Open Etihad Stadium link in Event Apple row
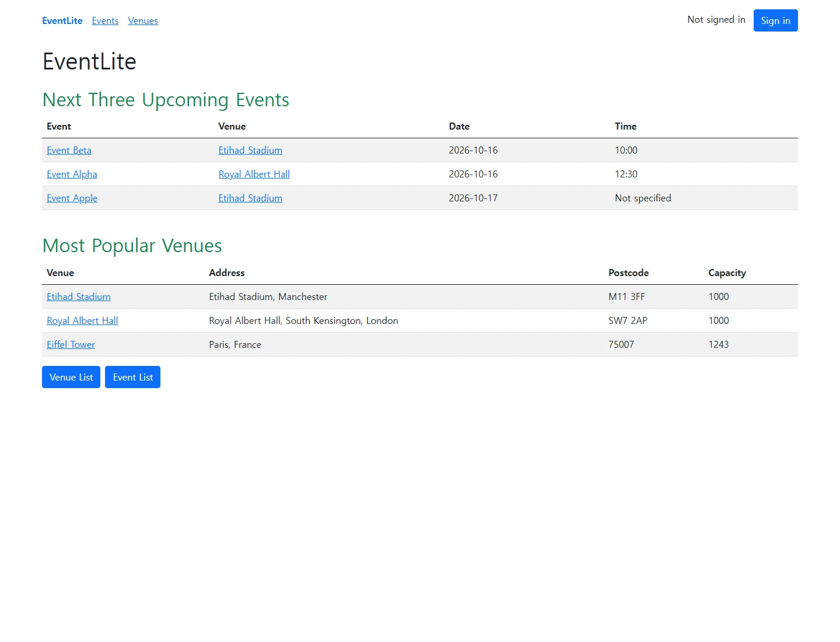The width and height of the screenshot is (840, 642). pyautogui.click(x=250, y=198)
